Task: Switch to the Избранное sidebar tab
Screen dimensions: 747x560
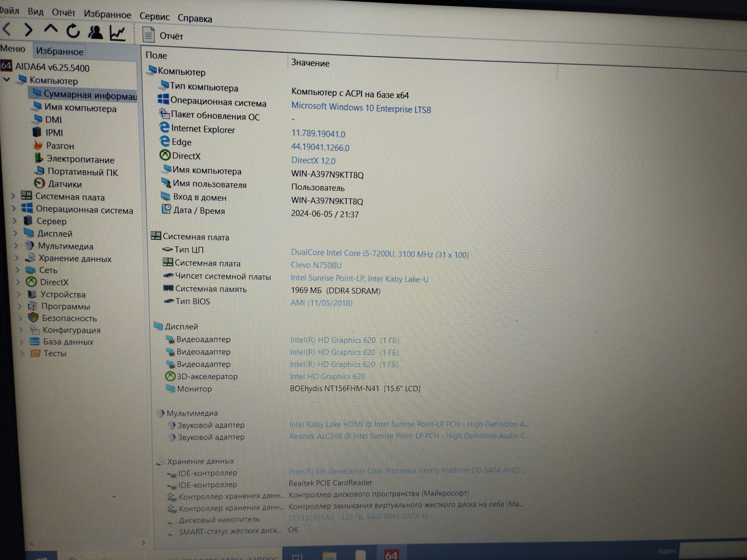Action: [x=60, y=51]
